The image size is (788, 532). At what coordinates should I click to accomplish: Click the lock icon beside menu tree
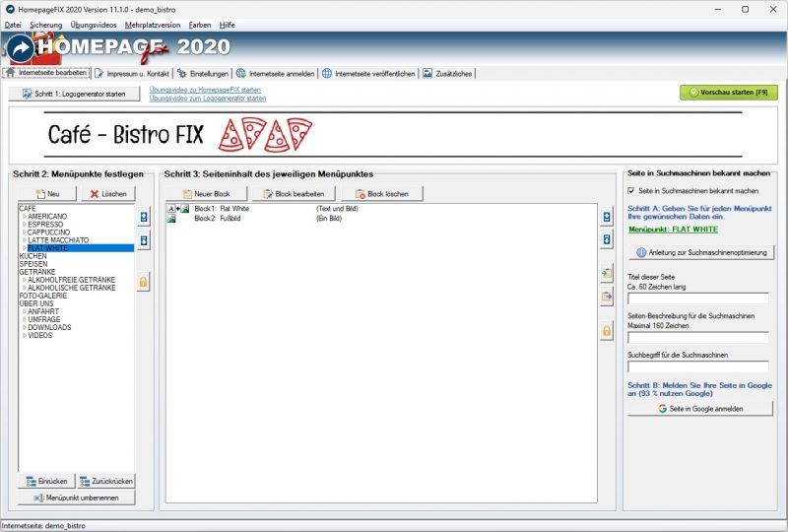pyautogui.click(x=143, y=282)
